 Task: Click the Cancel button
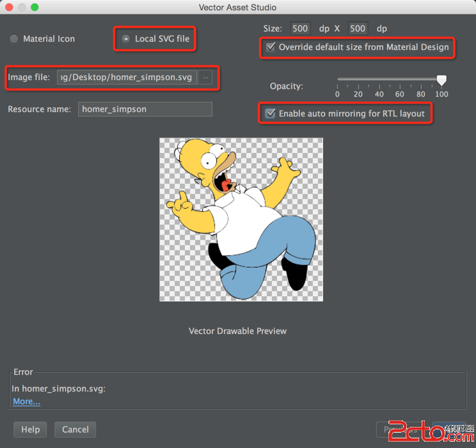(75, 429)
